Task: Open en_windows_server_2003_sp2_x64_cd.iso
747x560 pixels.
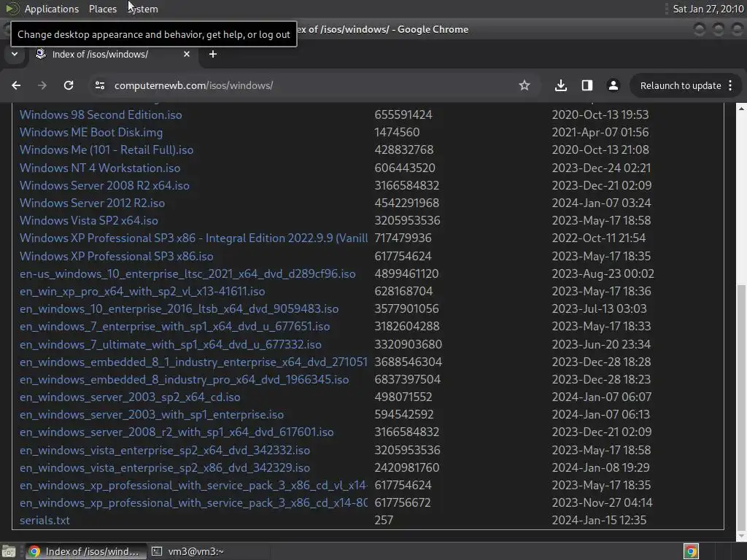Action: click(x=130, y=397)
